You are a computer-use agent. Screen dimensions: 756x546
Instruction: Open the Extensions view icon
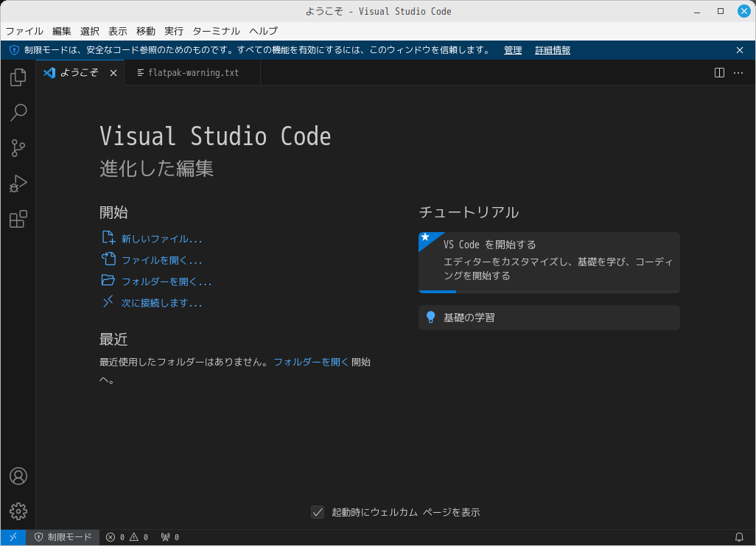(18, 219)
